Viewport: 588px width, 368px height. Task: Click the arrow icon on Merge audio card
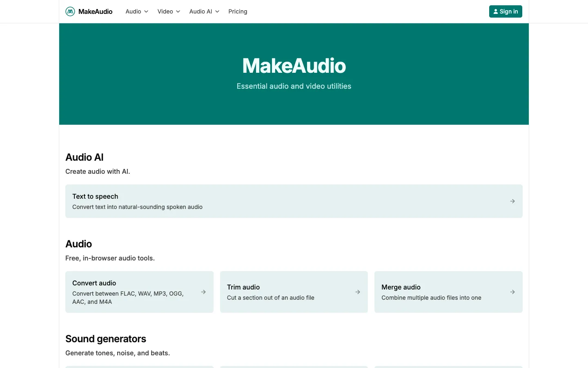(x=512, y=292)
